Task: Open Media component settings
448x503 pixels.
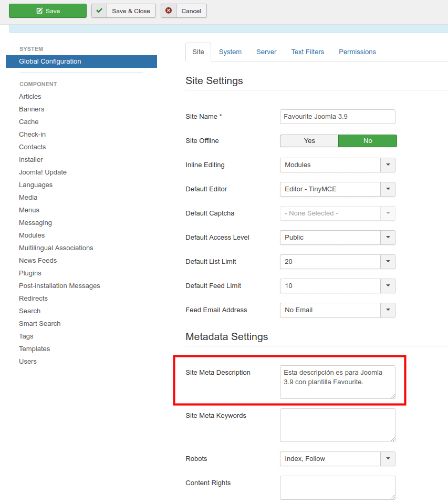Action: click(x=28, y=198)
